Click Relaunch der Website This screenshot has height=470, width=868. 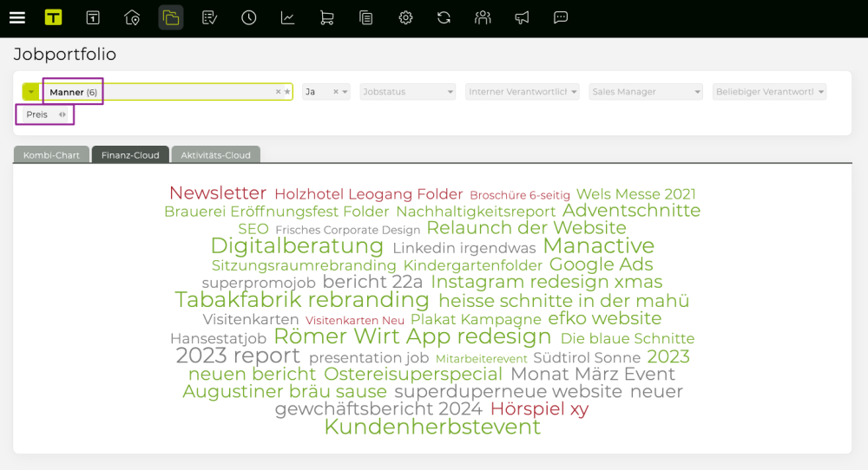click(x=527, y=228)
